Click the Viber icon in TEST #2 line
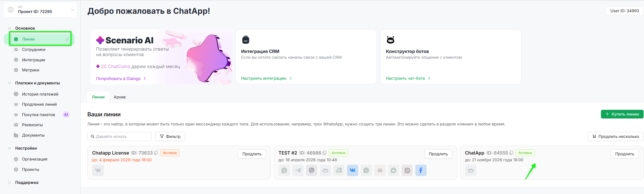This screenshot has width=644, height=194. (x=311, y=170)
